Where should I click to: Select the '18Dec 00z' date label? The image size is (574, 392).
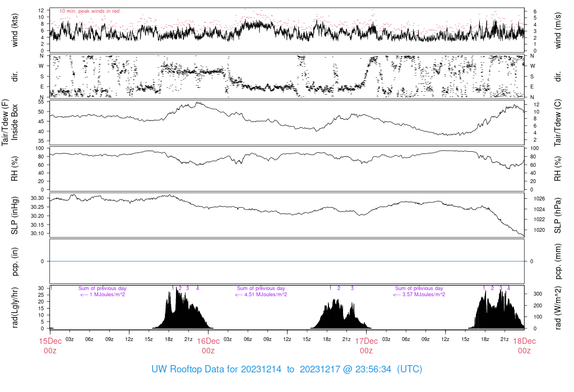(x=524, y=346)
